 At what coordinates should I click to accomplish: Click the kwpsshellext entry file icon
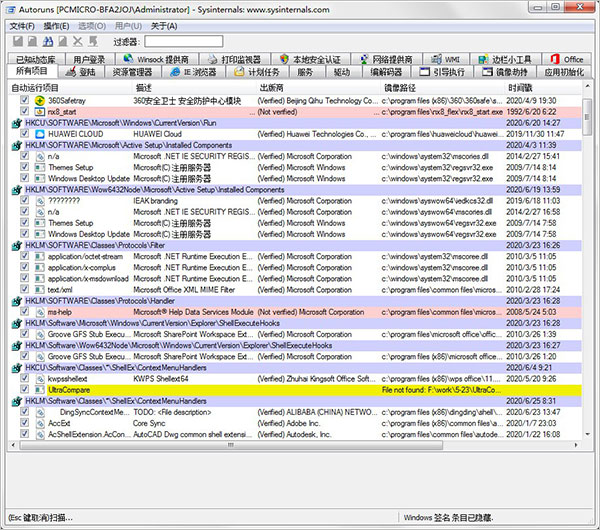click(40, 379)
